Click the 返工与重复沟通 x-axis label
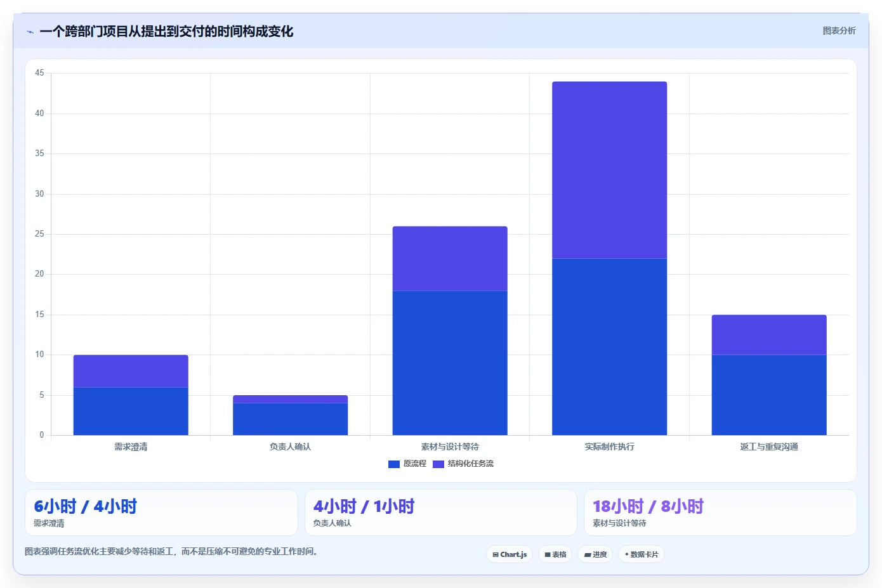The height and width of the screenshot is (588, 882). [769, 447]
